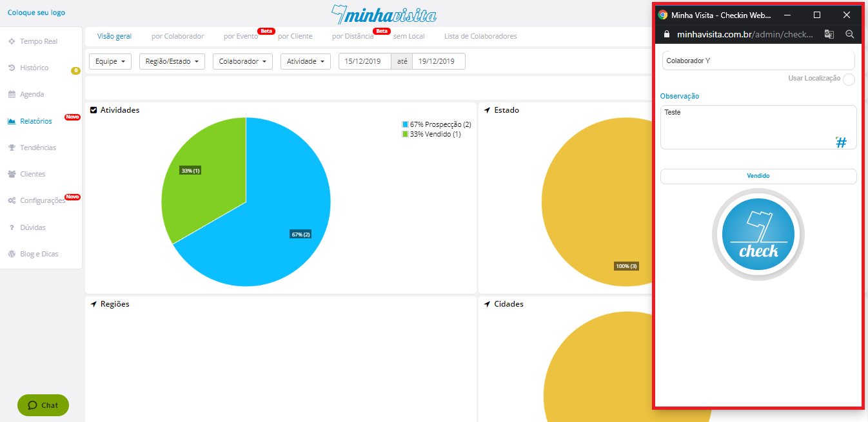The height and width of the screenshot is (422, 868).
Task: Click the Vendido button
Action: [x=758, y=176]
